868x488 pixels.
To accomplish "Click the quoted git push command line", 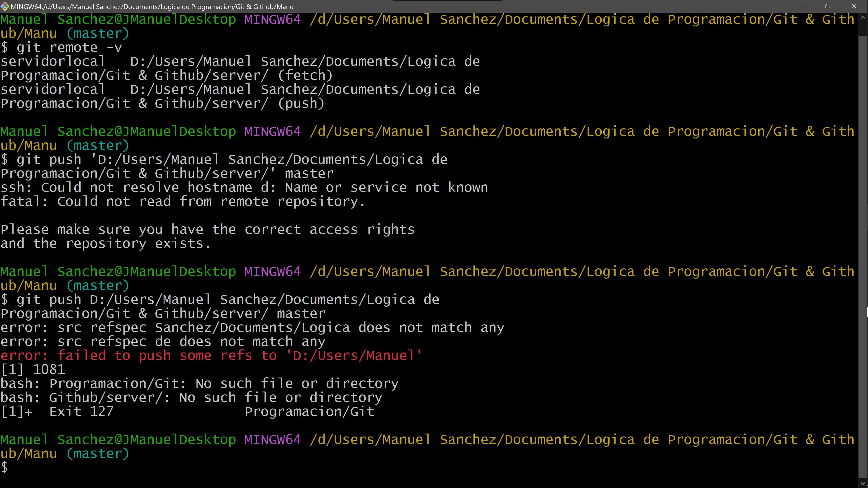I will pos(224,166).
